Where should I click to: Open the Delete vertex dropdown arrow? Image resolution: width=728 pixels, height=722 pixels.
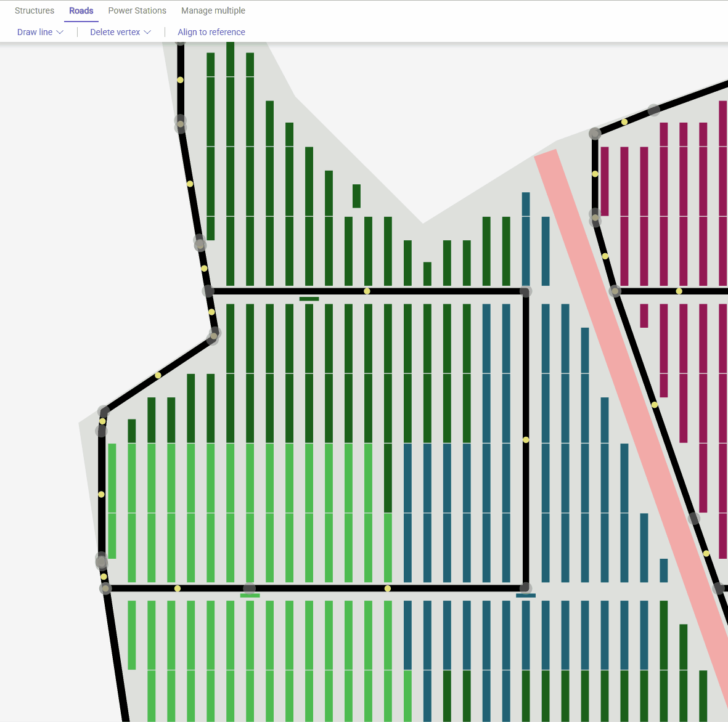[147, 32]
